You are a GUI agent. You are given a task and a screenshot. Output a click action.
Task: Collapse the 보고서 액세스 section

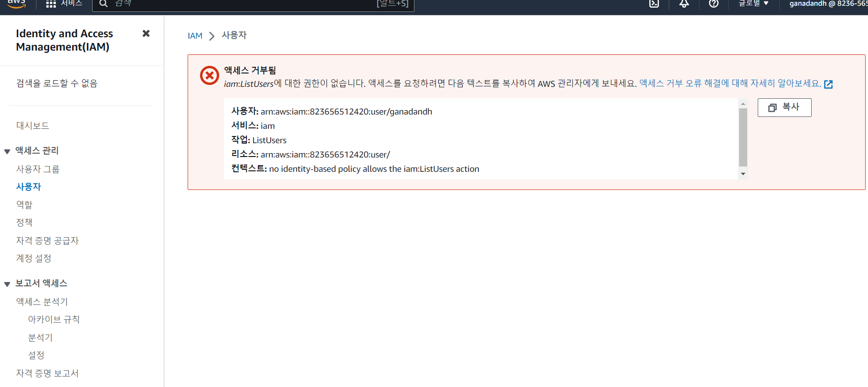click(7, 284)
